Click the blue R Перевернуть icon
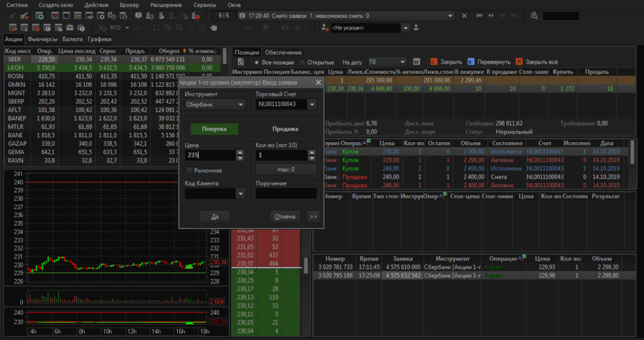644x340 pixels. pos(471,62)
